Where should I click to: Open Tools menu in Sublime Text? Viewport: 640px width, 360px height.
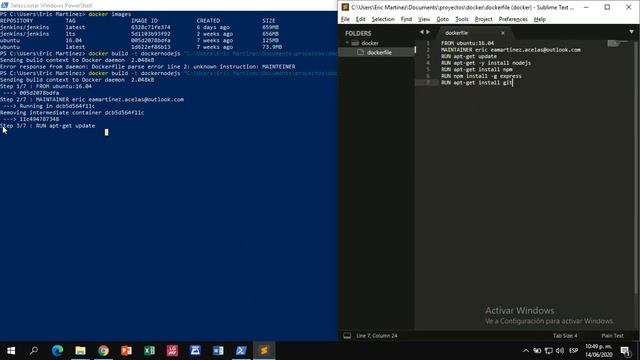462,19
